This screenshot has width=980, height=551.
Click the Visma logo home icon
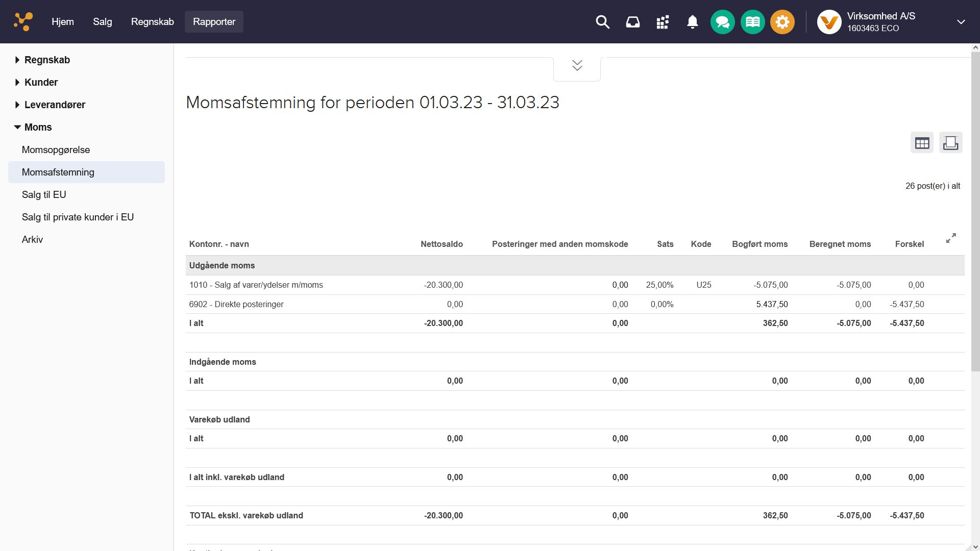point(23,21)
